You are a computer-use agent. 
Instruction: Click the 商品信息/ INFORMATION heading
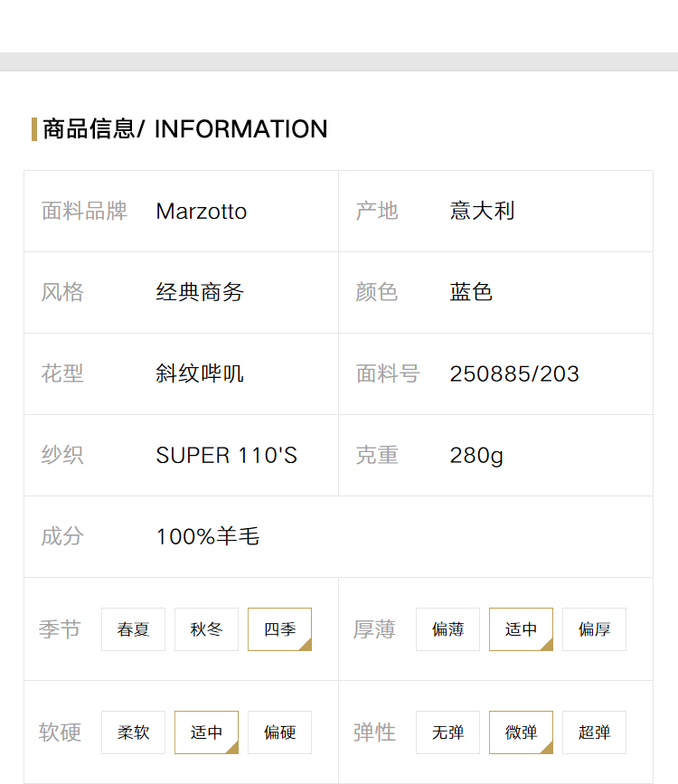pyautogui.click(x=185, y=129)
